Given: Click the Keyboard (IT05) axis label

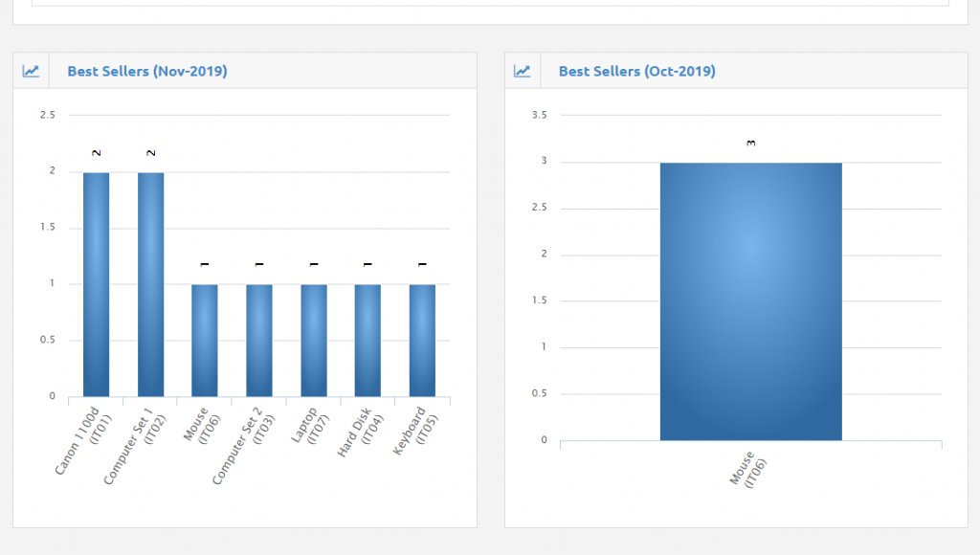Looking at the screenshot, I should pyautogui.click(x=415, y=431).
